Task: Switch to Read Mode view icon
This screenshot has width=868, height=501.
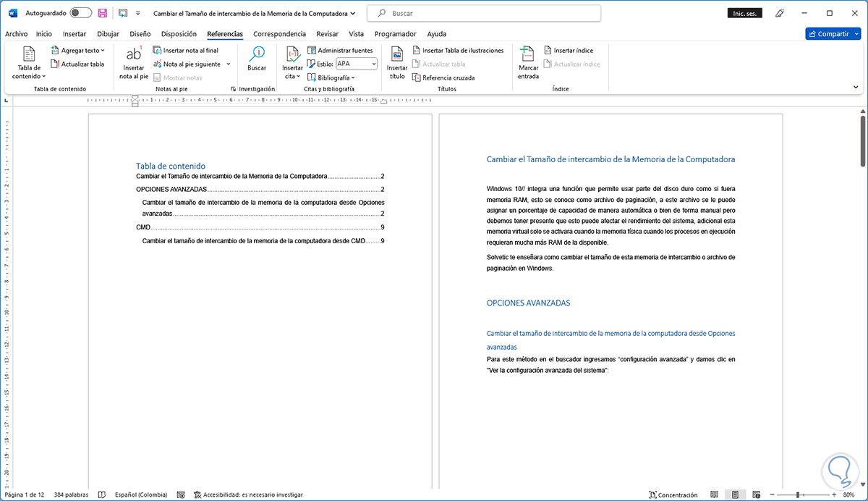Action: (715, 494)
